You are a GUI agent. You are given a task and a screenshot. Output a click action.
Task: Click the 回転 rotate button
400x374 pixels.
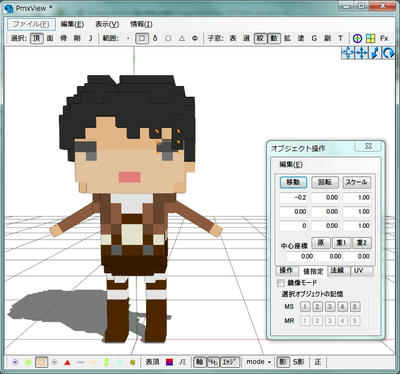pos(325,182)
